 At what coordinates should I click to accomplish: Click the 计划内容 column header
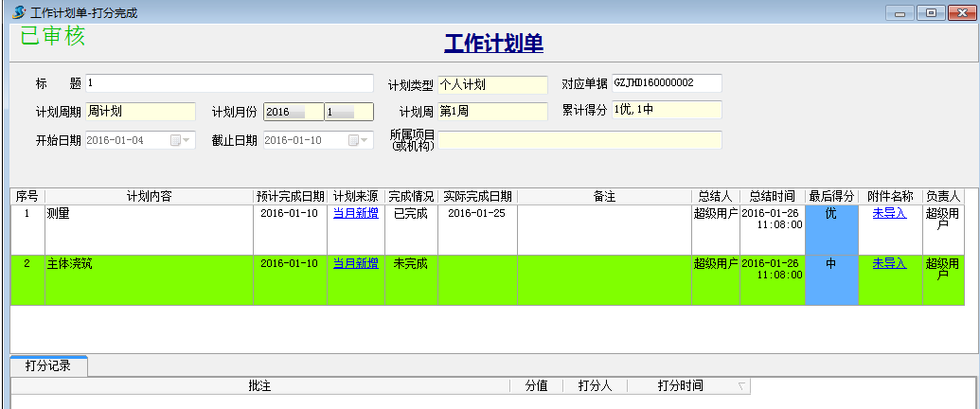(x=149, y=196)
